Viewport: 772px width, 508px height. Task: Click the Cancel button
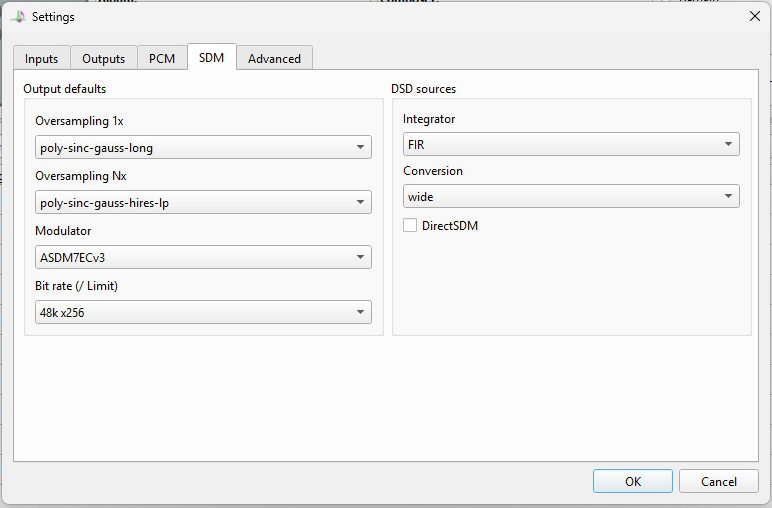tap(718, 481)
